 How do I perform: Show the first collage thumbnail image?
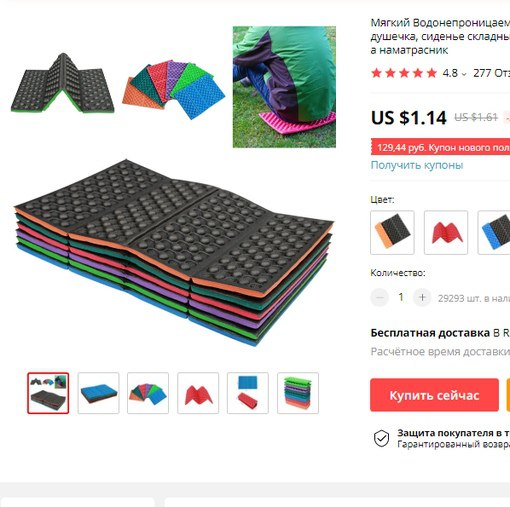click(x=48, y=393)
